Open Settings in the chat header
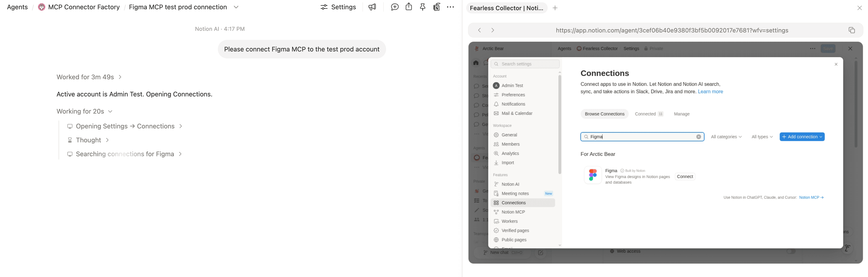 click(338, 7)
